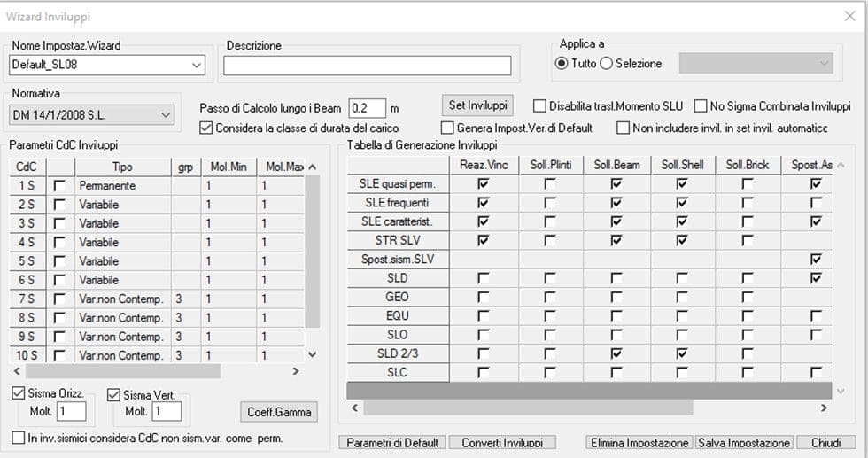
Task: Enable Genera Impost.Ver.di Default option
Action: pyautogui.click(x=448, y=128)
